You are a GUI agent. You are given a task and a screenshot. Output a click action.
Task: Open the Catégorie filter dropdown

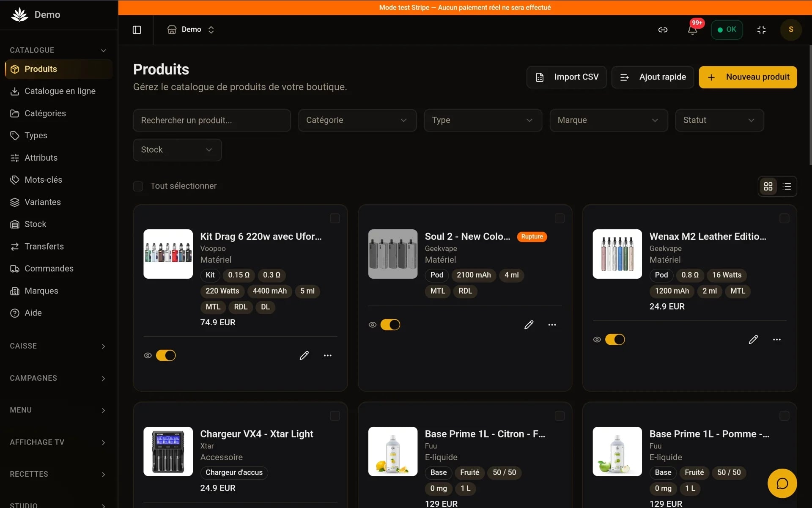(x=357, y=120)
